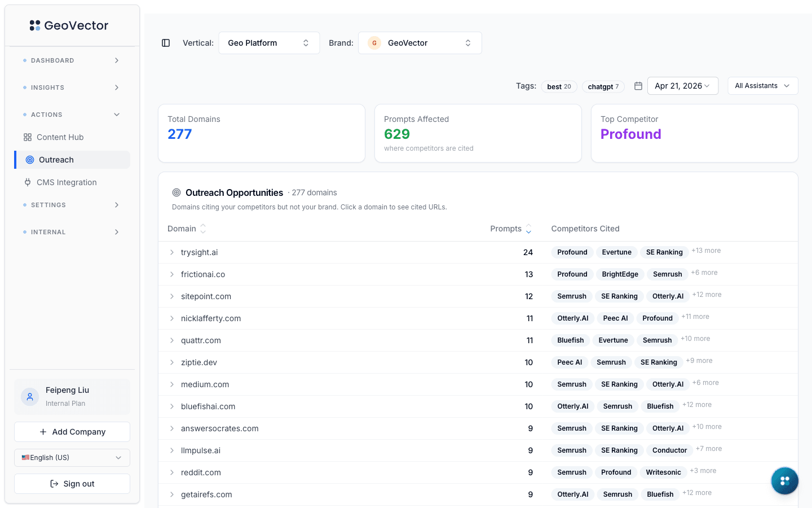Toggle the 'chatgpt' tag filter

click(x=603, y=86)
